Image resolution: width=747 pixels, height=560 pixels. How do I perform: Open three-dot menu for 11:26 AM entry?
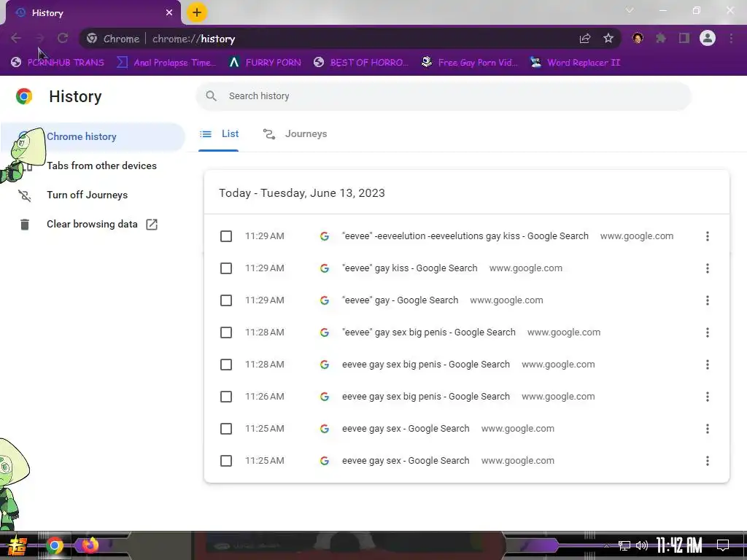(708, 397)
